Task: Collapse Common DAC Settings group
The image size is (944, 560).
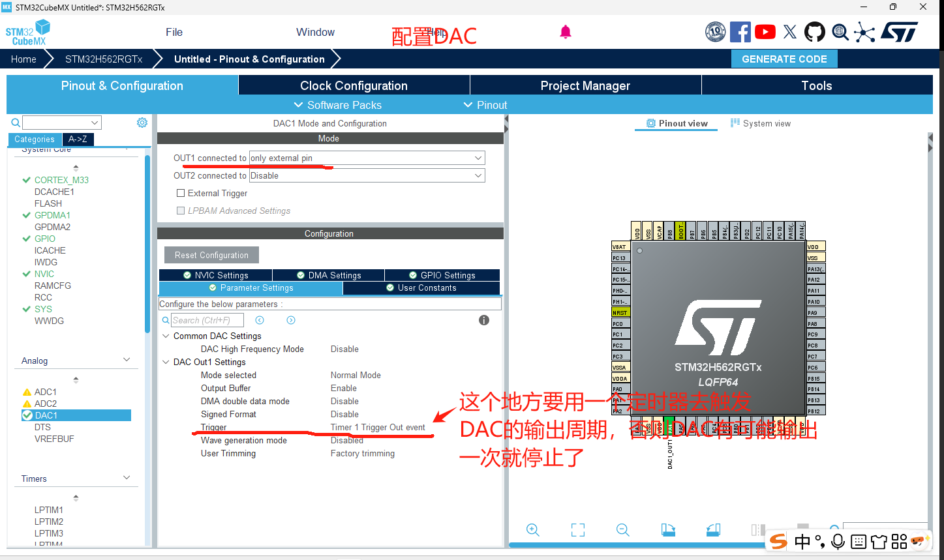Action: [x=165, y=336]
